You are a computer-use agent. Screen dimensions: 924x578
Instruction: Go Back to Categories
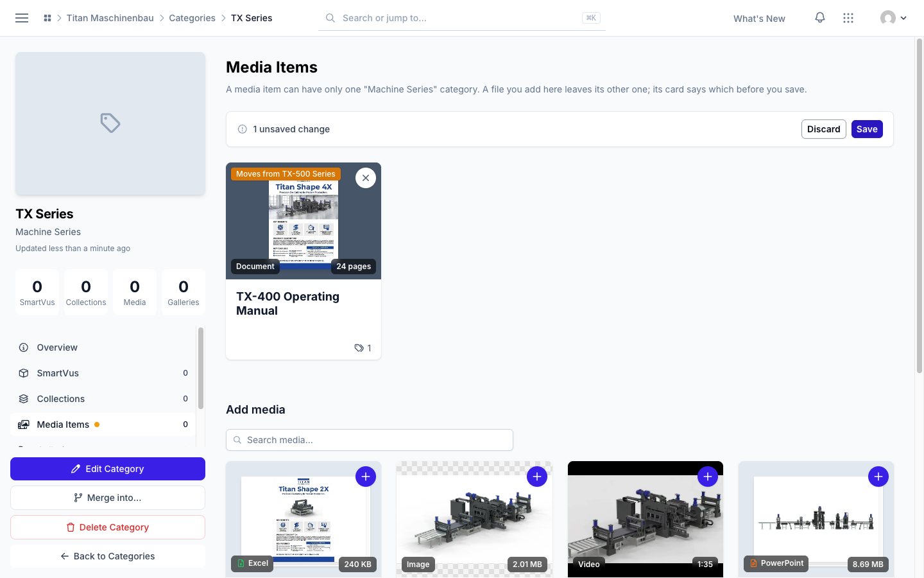point(108,556)
